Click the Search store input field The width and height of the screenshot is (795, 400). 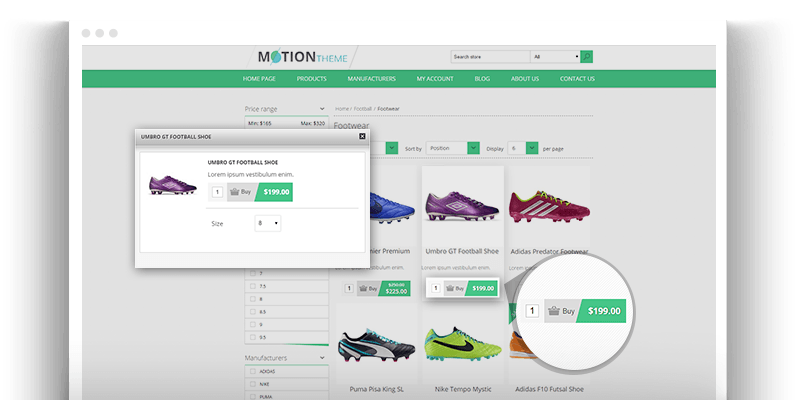coord(490,57)
